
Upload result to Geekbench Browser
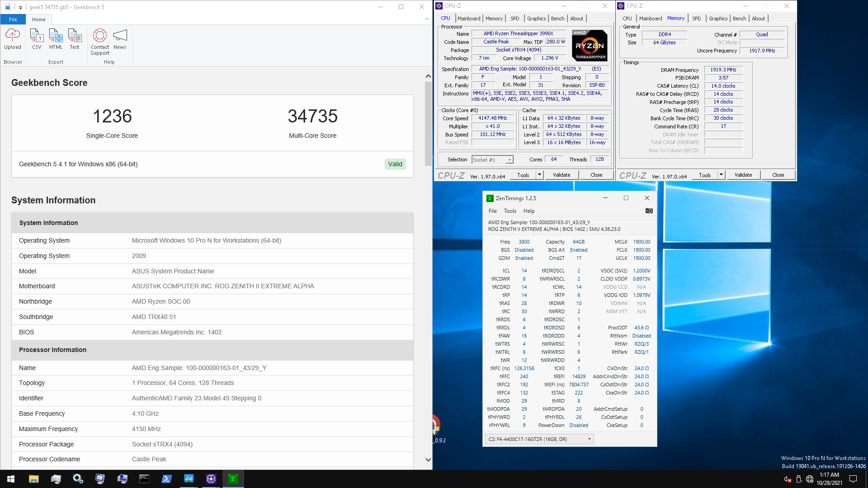[x=13, y=39]
